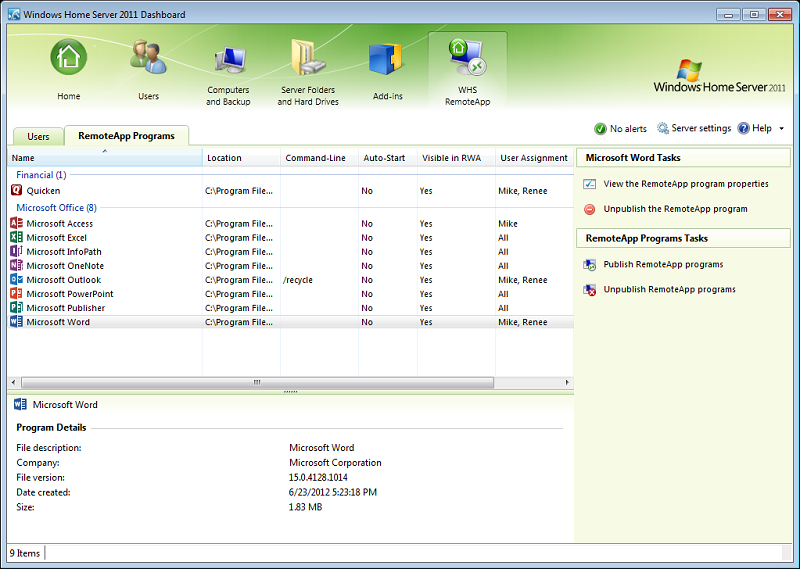Select the Microsoft PowerPoint row
Screen dimensions: 800x569
tap(291, 293)
